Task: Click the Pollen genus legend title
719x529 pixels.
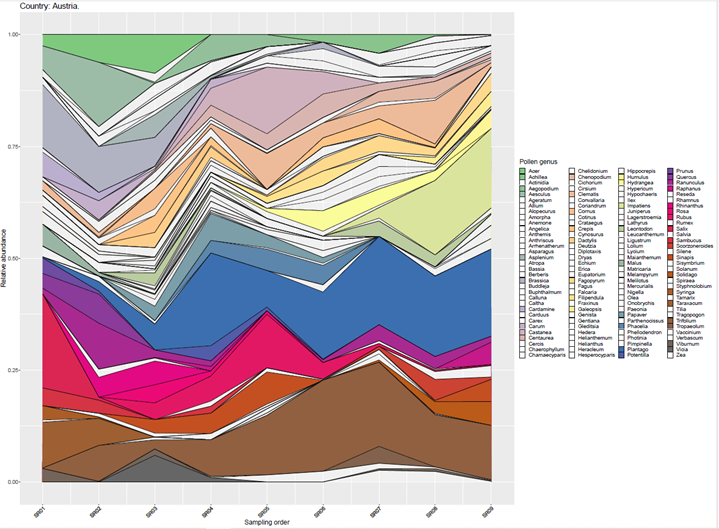Action: point(541,162)
